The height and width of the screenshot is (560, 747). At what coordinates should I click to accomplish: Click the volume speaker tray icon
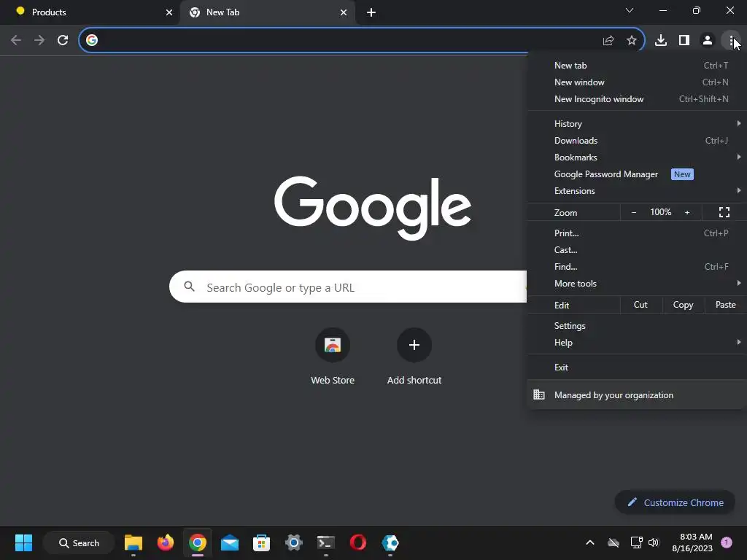coord(654,542)
